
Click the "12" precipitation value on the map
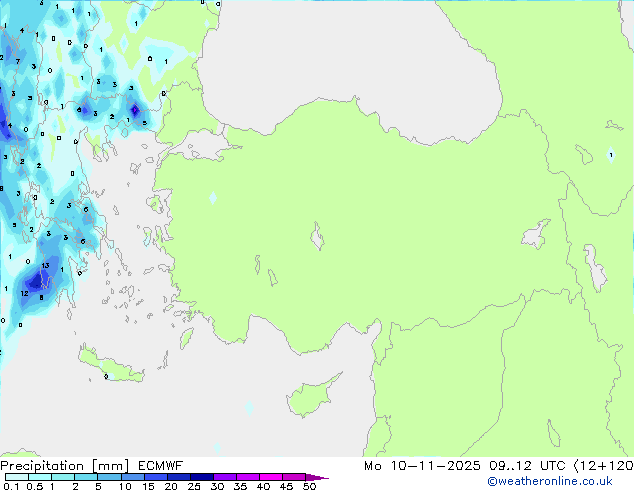[x=24, y=294]
